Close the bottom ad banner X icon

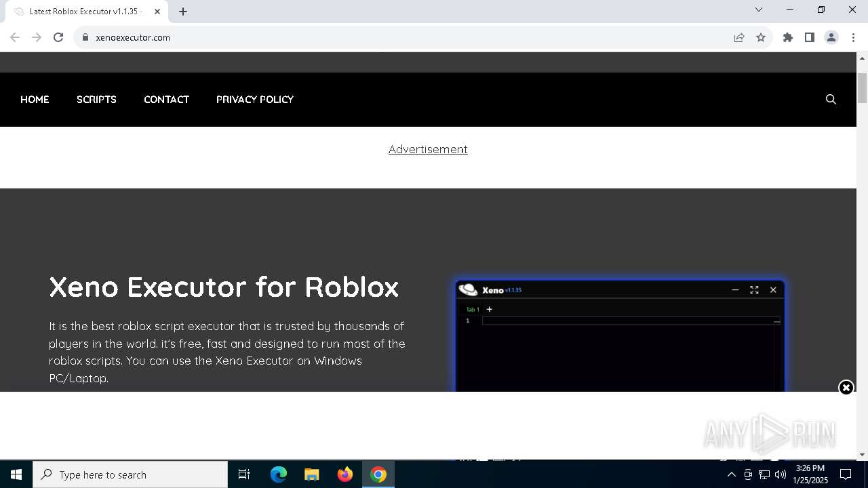[846, 388]
